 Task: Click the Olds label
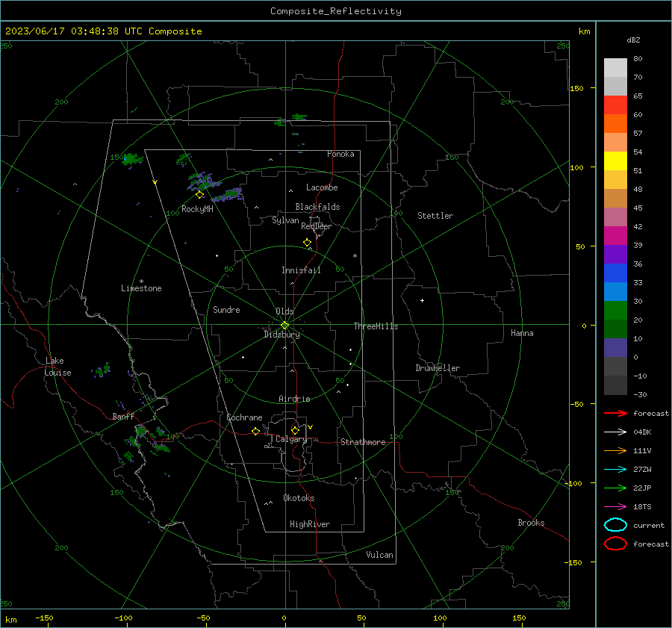284,311
